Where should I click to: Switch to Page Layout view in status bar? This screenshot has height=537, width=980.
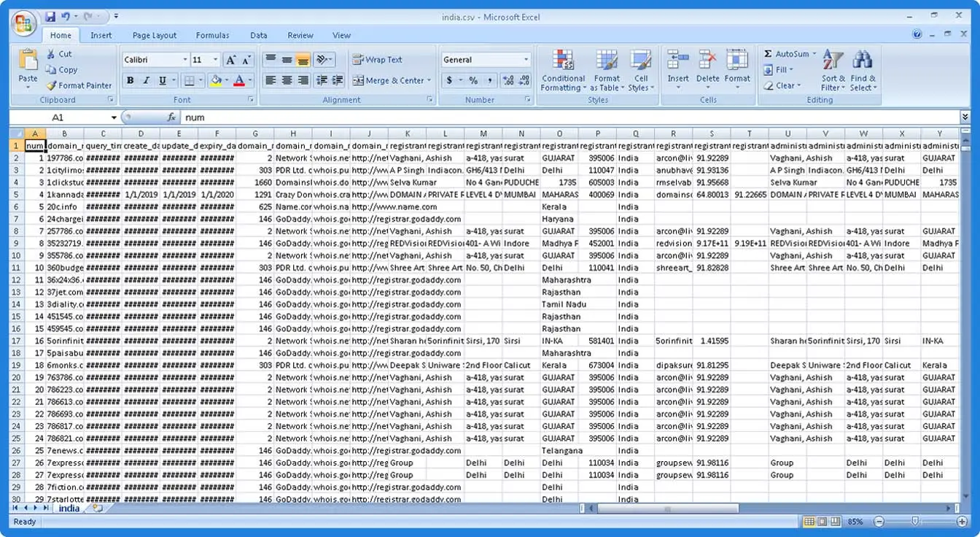pos(821,522)
